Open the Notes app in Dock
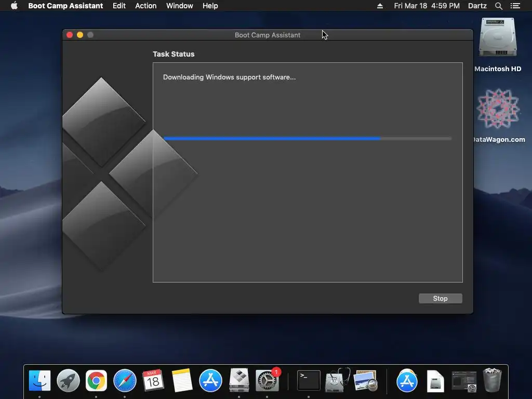Image resolution: width=532 pixels, height=399 pixels. coord(182,380)
